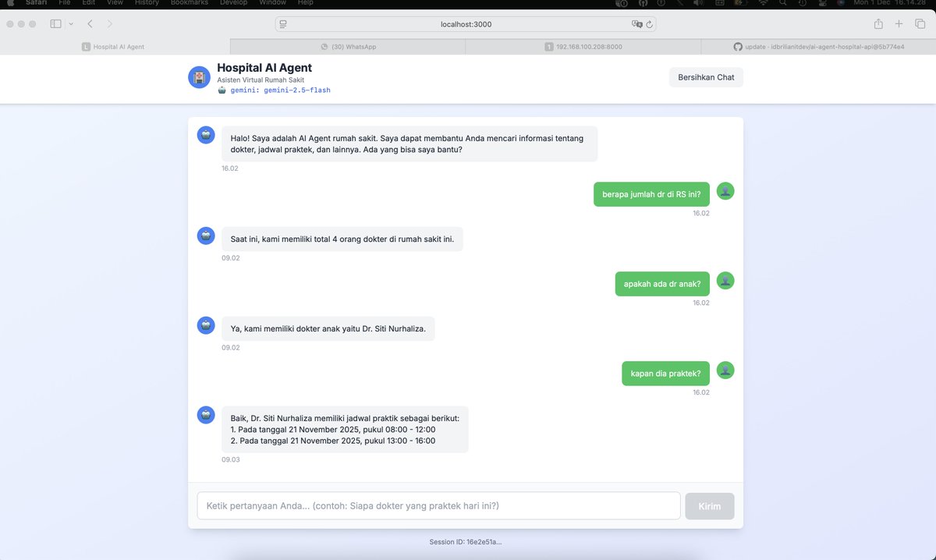The height and width of the screenshot is (560, 936).
Task: Focus the 'Ketik pertanyaan Anda' input field
Action: 438,505
